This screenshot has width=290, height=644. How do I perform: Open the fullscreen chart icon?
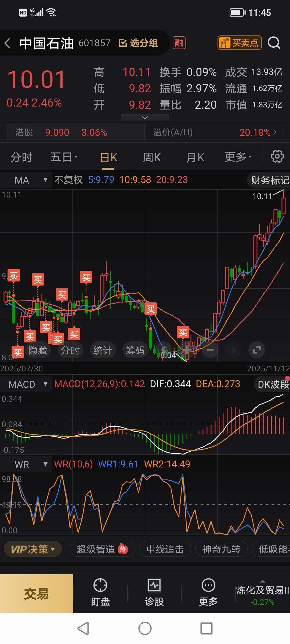pyautogui.click(x=257, y=350)
